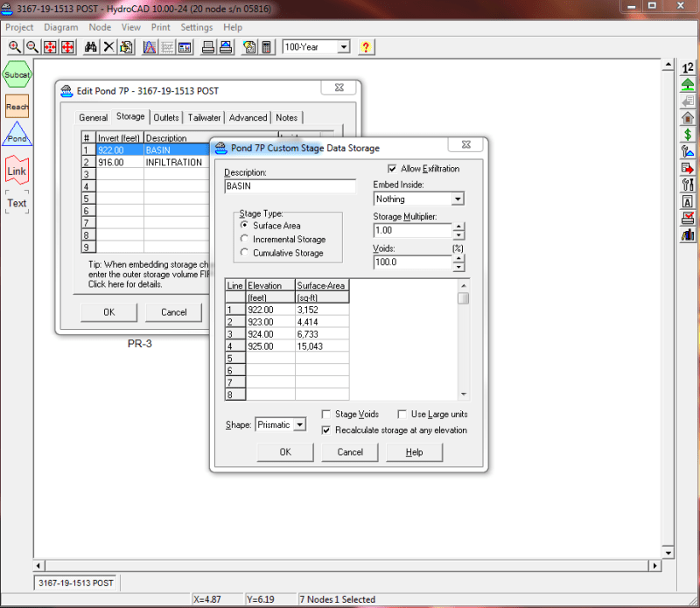Toggle Recalculate storage at any elevation
The height and width of the screenshot is (608, 700).
coord(326,430)
